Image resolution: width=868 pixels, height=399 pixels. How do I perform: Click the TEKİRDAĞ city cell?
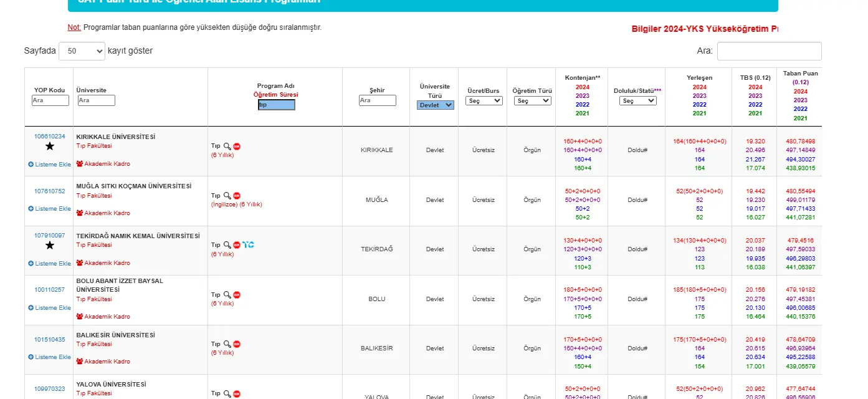pyautogui.click(x=377, y=249)
